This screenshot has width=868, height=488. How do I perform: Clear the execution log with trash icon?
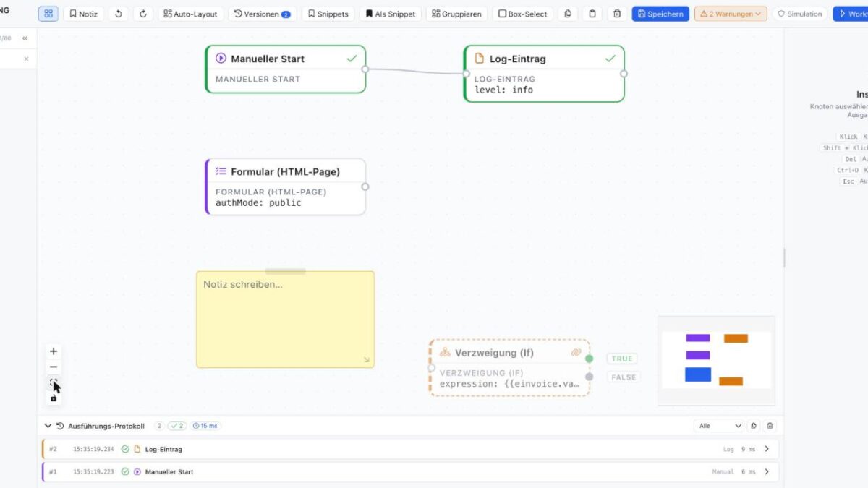coord(770,426)
